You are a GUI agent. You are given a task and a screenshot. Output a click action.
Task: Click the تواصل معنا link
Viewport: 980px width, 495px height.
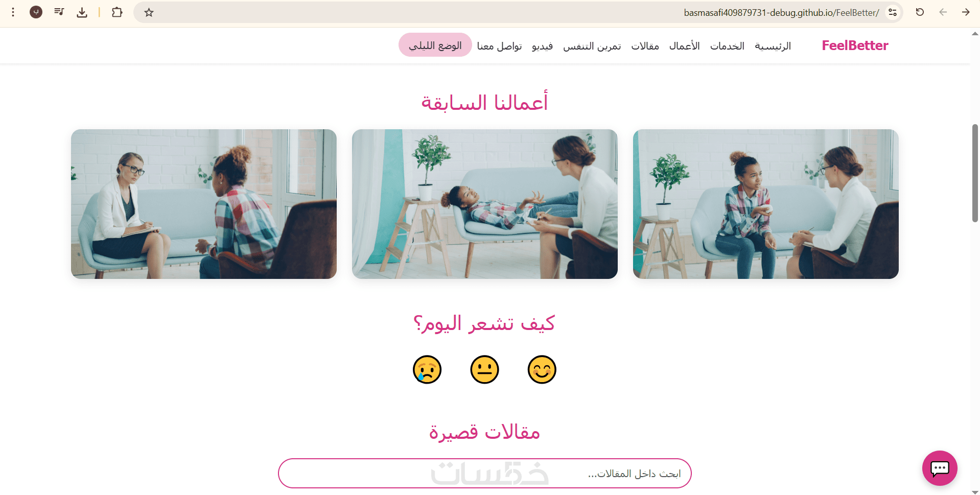(499, 46)
